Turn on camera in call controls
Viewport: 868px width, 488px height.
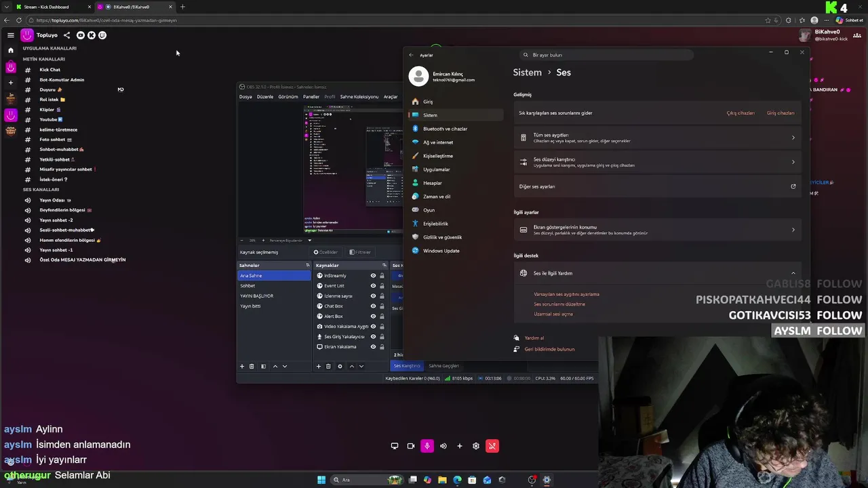pos(411,446)
